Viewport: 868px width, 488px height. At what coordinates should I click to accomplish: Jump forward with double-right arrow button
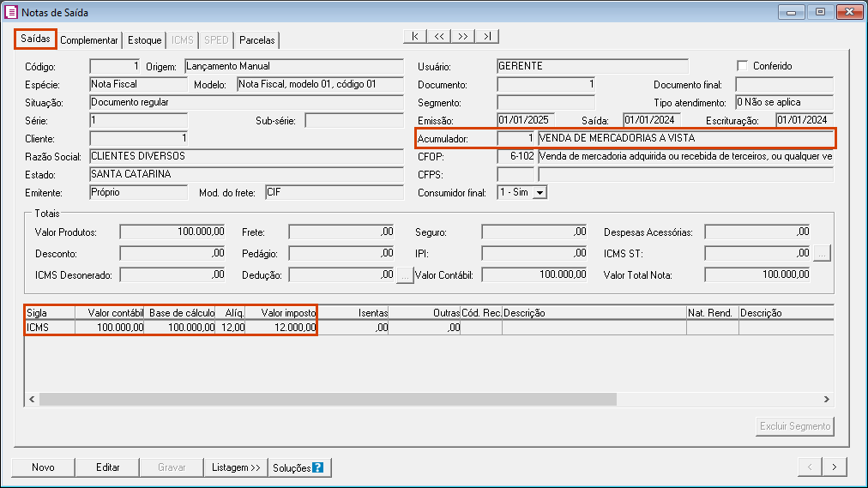463,36
